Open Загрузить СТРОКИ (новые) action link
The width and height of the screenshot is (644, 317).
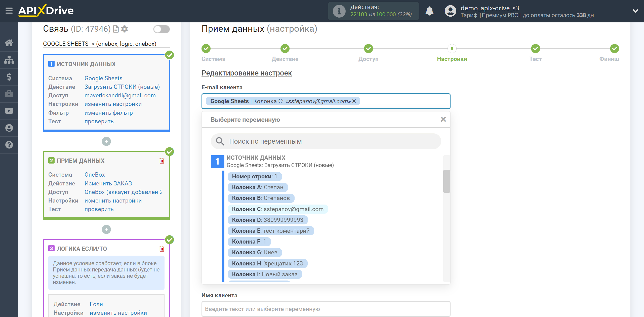click(x=122, y=87)
